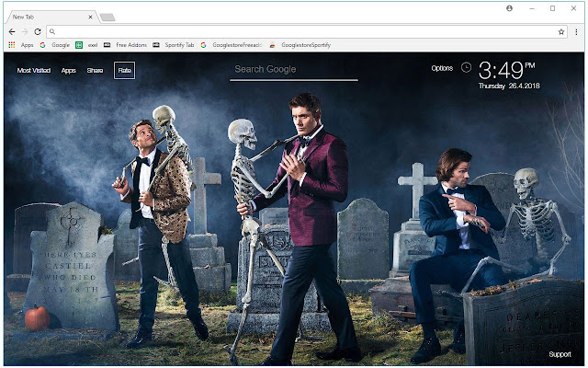Open the Apps bookmark label

[27, 45]
